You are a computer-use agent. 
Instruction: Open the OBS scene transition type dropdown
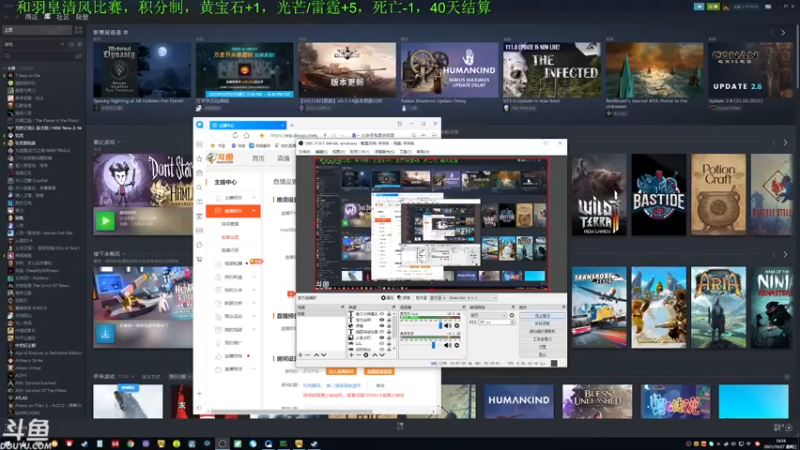(488, 315)
